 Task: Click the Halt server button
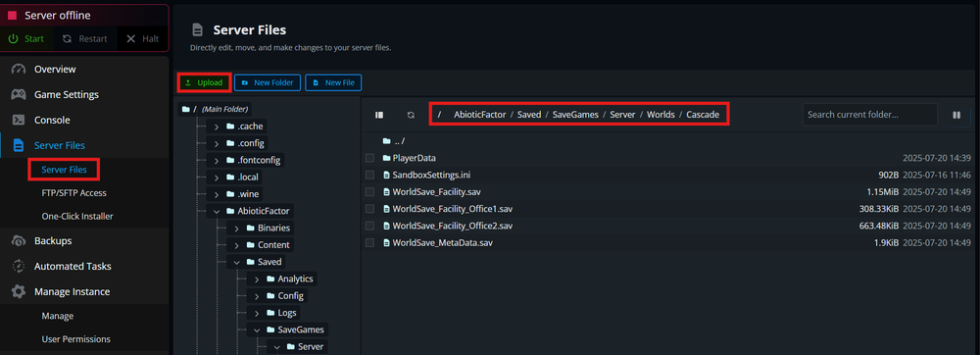click(x=142, y=39)
